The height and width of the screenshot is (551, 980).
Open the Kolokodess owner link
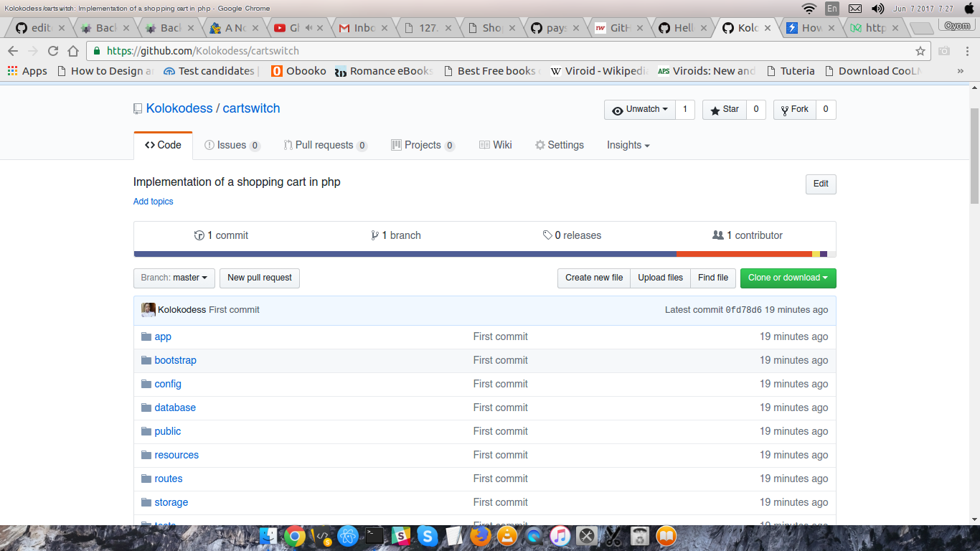(179, 108)
